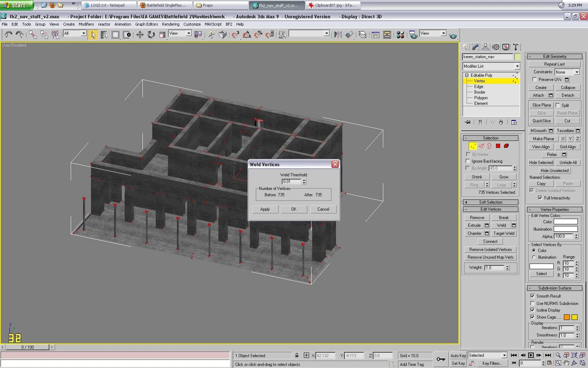Image resolution: width=588 pixels, height=368 pixels.
Task: Expand the Soft Selection rollout
Action: coord(490,202)
